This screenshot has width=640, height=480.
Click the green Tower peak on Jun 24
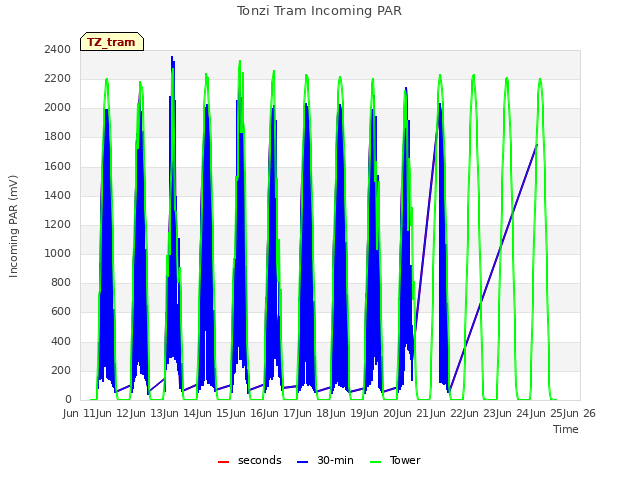(540, 79)
